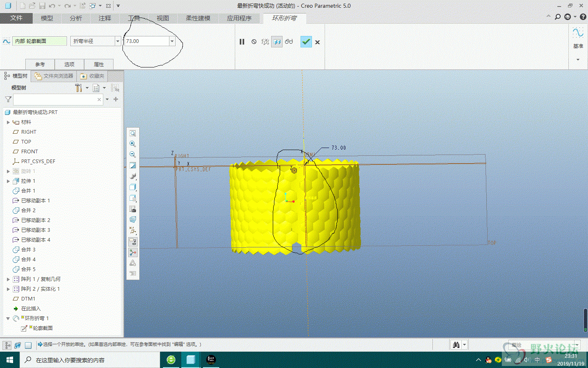Toggle the spin center icon
588x368 pixels.
(x=133, y=252)
